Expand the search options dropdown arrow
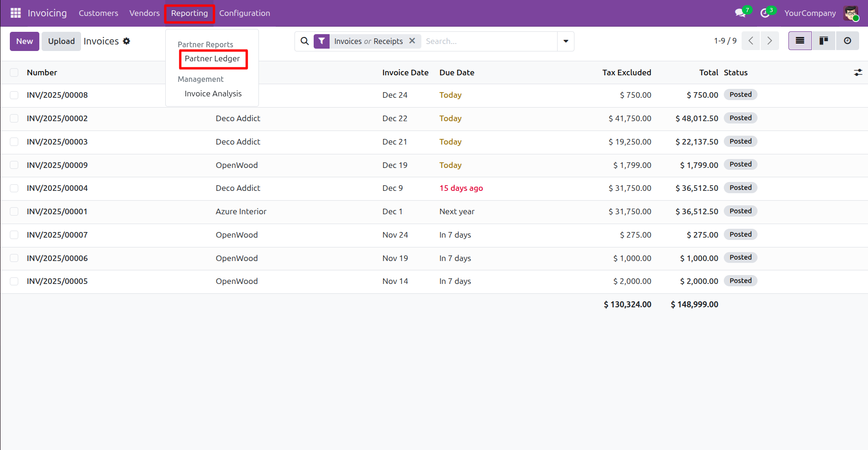The width and height of the screenshot is (868, 450). pos(566,41)
